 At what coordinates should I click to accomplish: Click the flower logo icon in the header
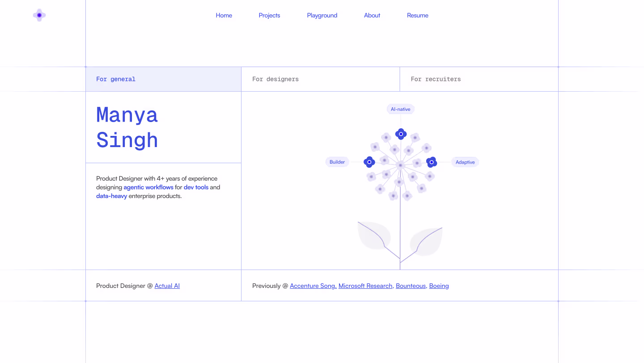[x=39, y=15]
